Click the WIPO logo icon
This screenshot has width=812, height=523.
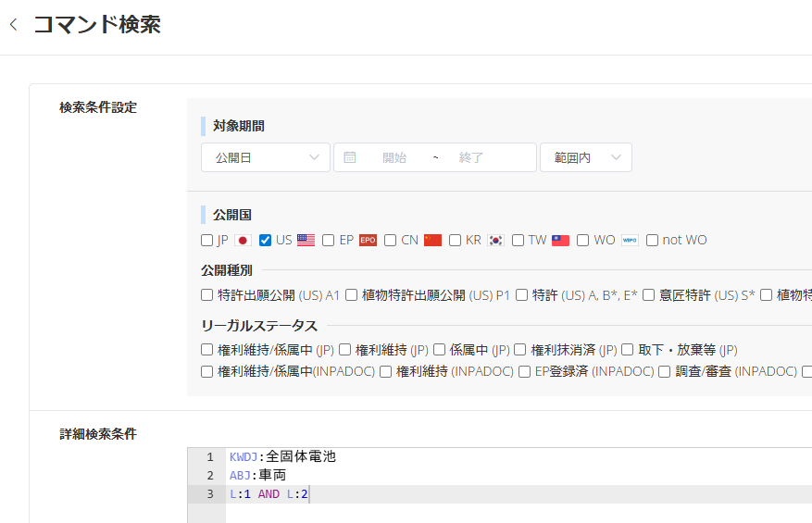tap(630, 241)
